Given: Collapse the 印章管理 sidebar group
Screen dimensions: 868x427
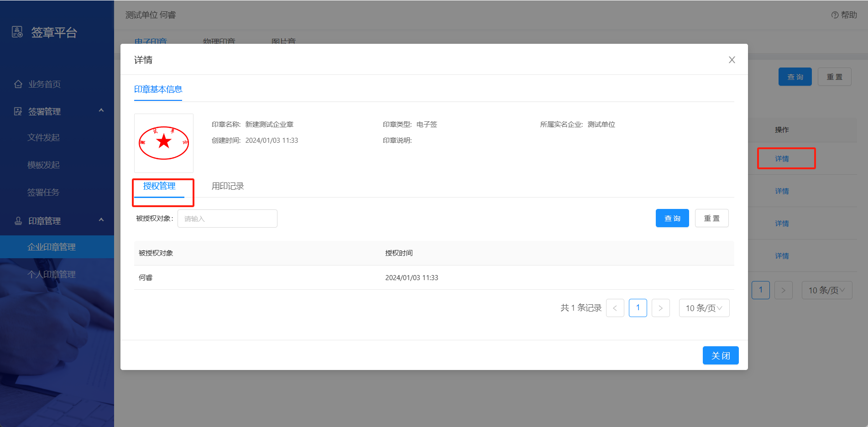Looking at the screenshot, I should 101,220.
